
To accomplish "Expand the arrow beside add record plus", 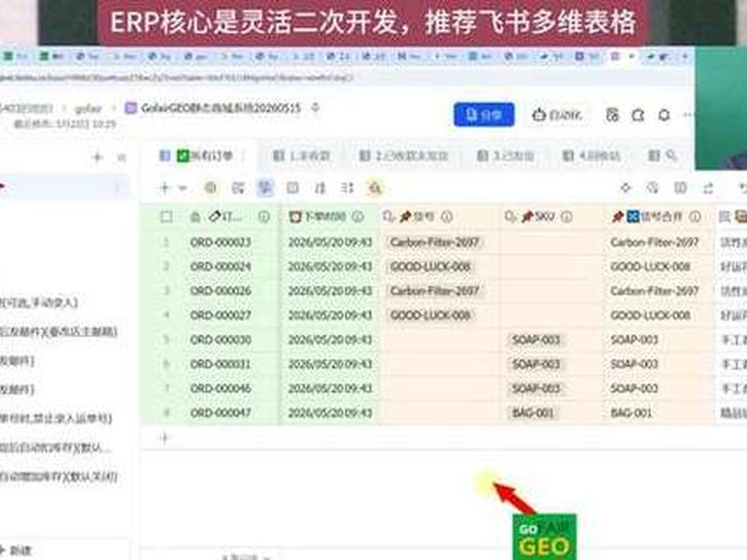I will pos(182,189).
